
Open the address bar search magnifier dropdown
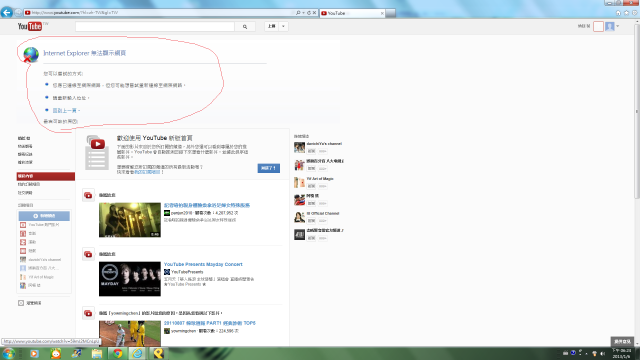click(299, 13)
